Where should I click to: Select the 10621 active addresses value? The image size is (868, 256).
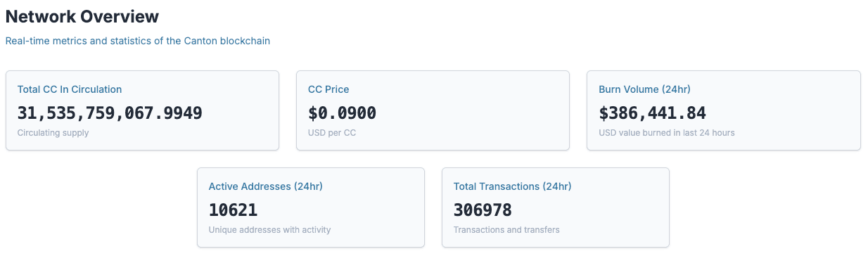[233, 210]
